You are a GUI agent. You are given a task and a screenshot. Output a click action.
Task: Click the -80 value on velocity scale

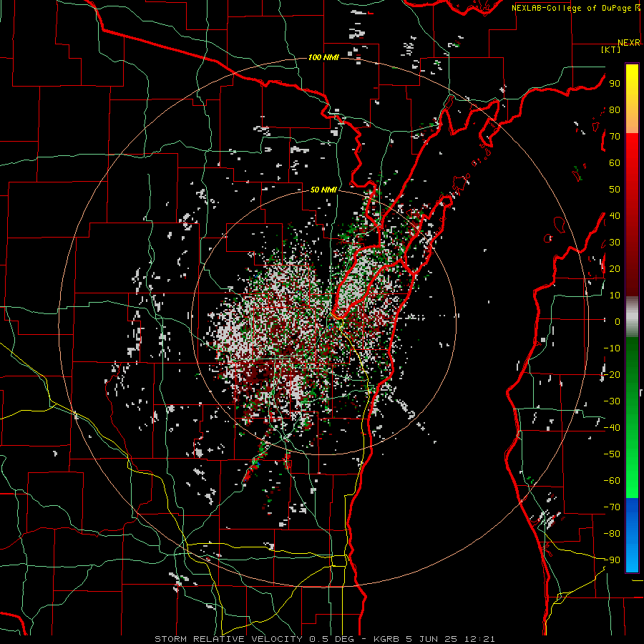[612, 534]
